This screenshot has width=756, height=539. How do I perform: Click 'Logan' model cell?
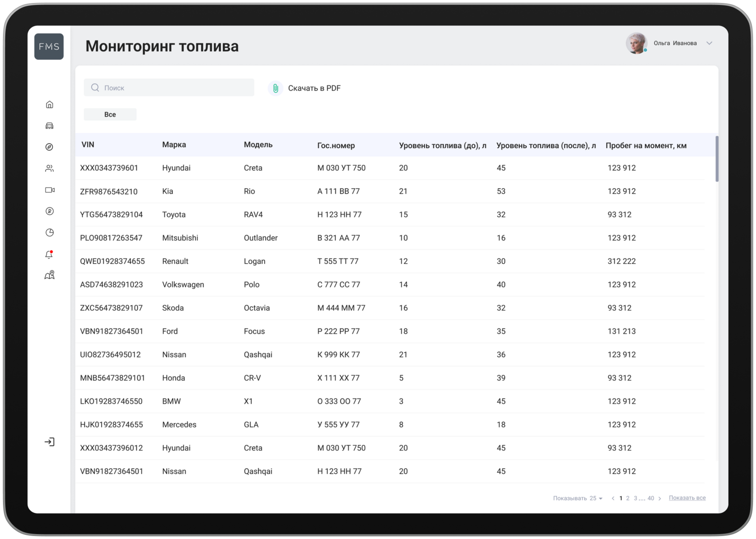click(254, 262)
